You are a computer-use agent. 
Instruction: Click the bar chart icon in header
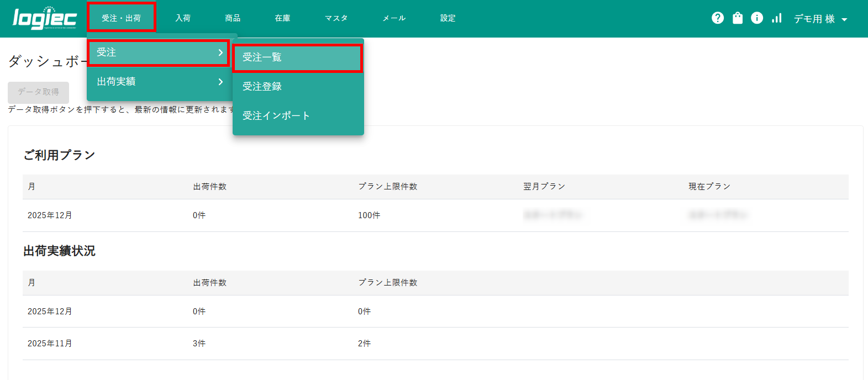pos(776,18)
